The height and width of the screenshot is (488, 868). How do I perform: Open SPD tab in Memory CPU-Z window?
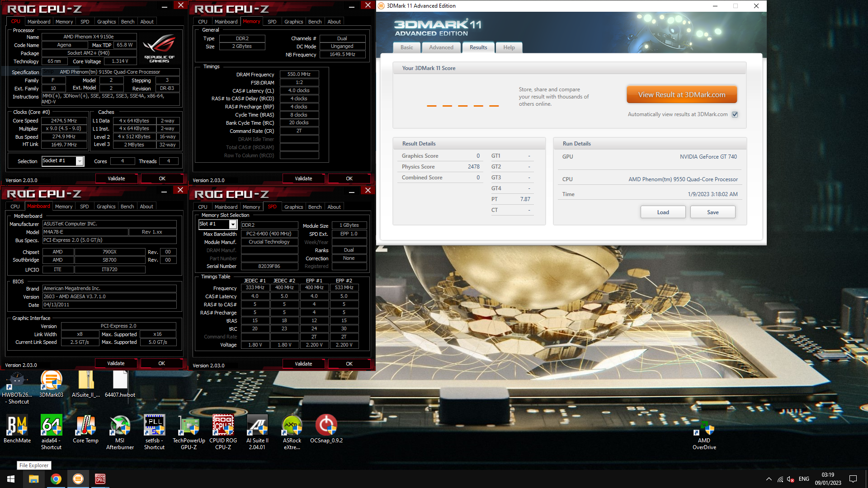[x=272, y=22]
